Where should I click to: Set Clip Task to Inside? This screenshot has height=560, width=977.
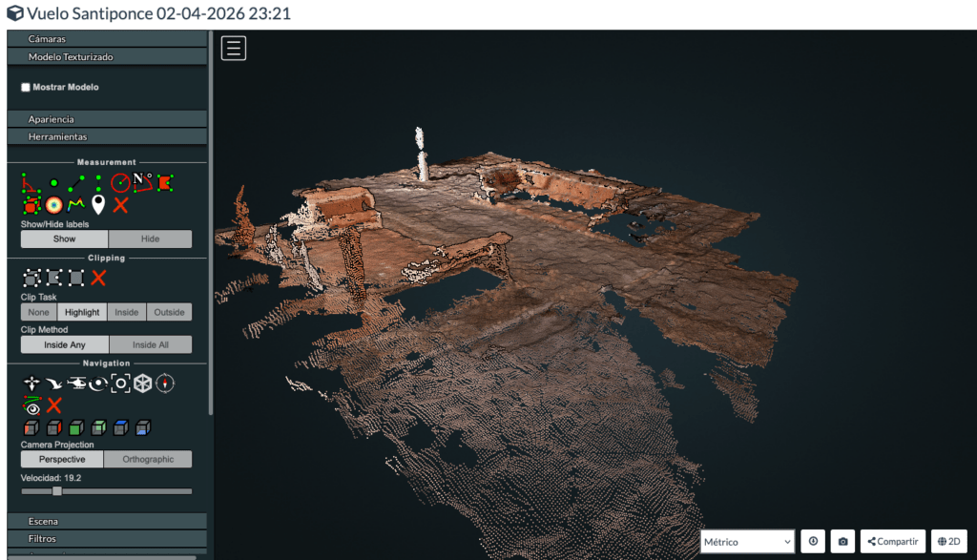(x=126, y=312)
